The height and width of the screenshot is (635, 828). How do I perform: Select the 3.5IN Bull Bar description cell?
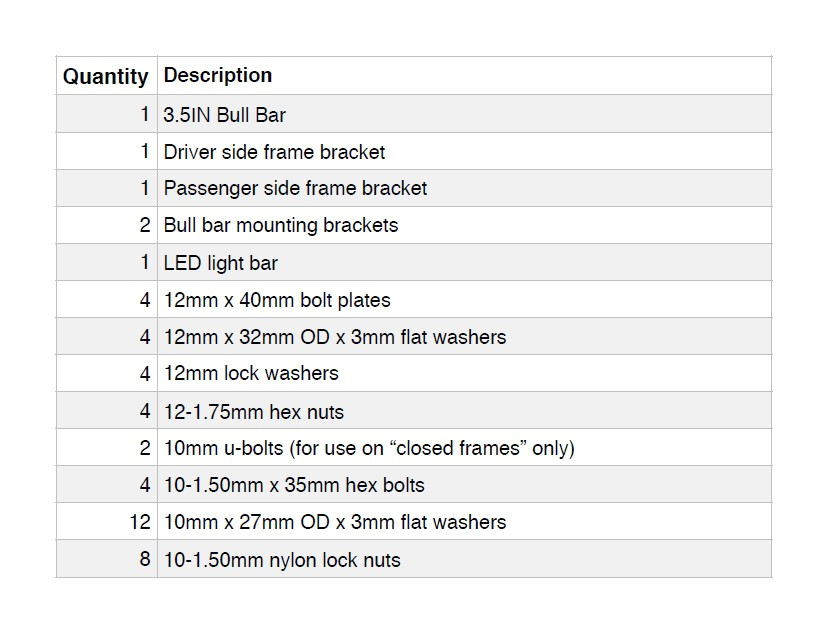click(x=224, y=115)
